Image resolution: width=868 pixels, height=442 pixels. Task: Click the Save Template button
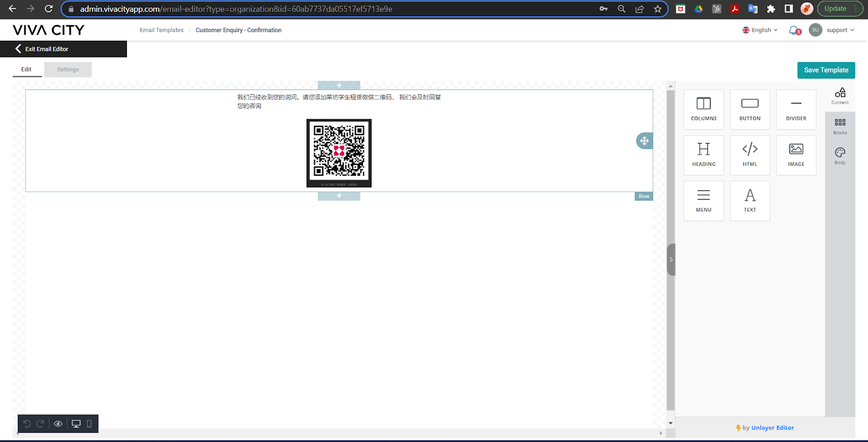826,70
